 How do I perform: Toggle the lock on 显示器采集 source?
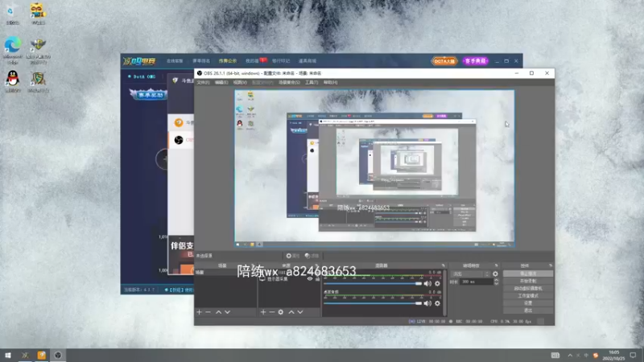pos(317,278)
